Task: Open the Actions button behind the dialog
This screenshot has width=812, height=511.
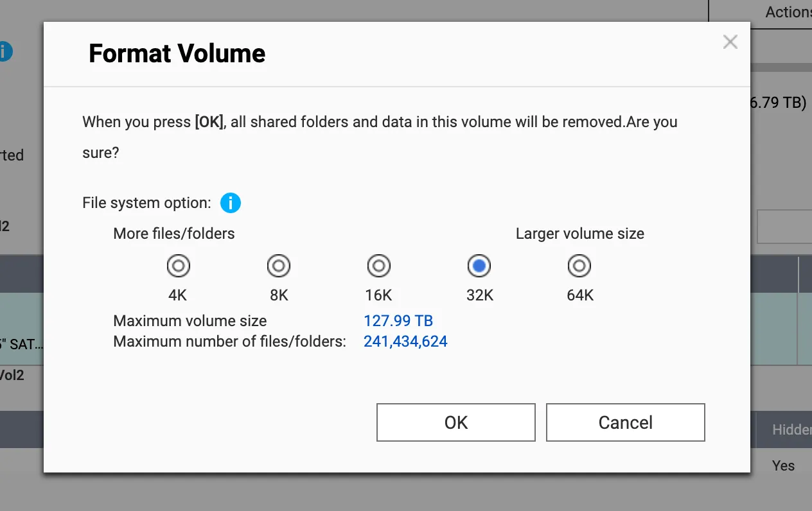Action: click(787, 12)
